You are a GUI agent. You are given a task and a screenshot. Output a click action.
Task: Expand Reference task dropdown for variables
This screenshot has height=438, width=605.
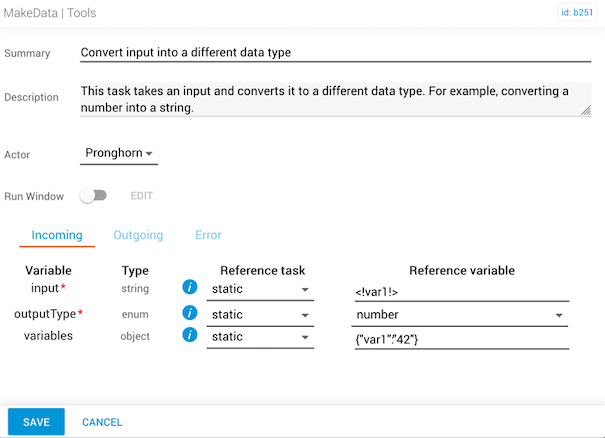coord(261,337)
